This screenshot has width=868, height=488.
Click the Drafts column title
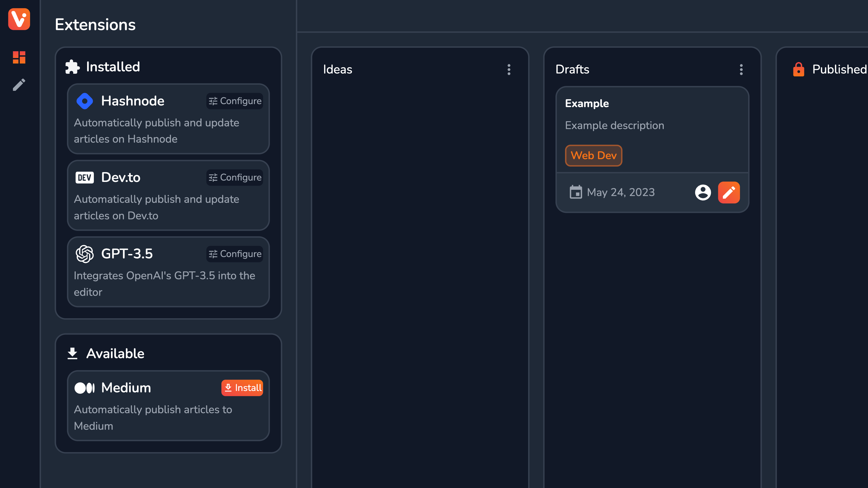[x=572, y=69]
